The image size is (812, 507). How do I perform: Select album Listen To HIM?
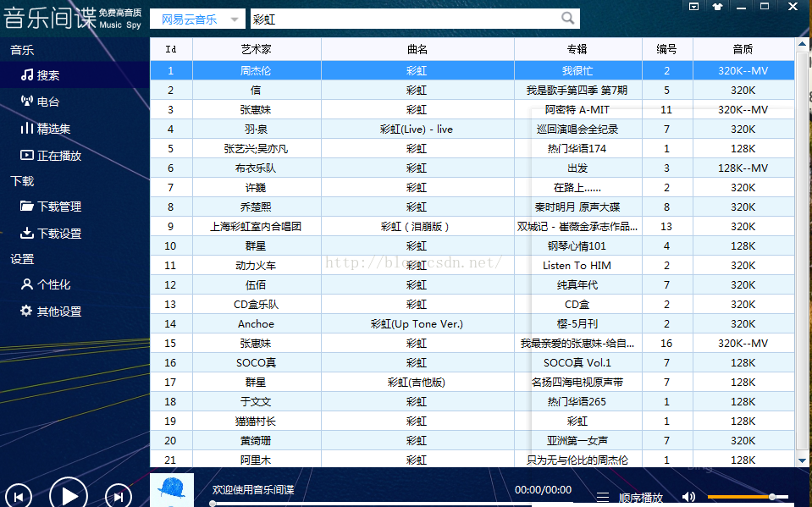(x=577, y=265)
